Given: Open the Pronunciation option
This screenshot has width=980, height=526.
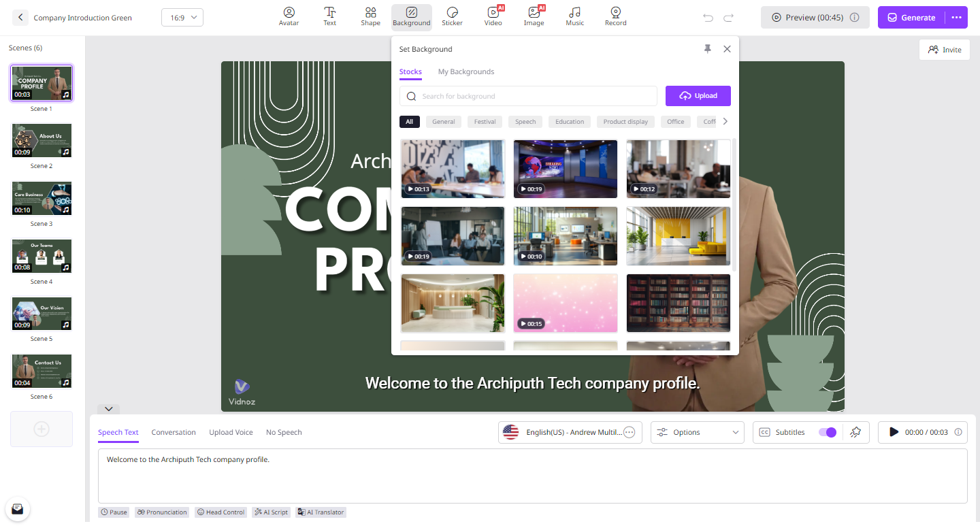Looking at the screenshot, I should tap(162, 512).
